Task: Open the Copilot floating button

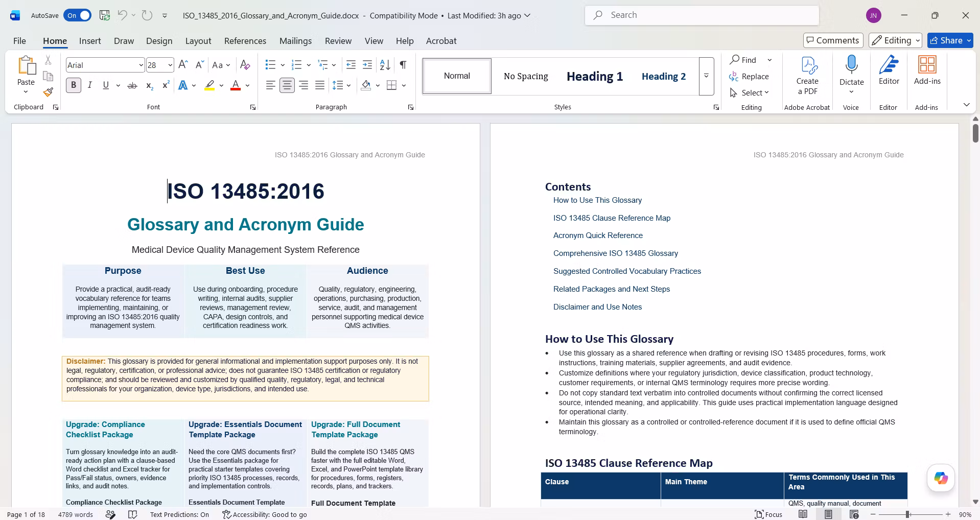Action: pyautogui.click(x=941, y=478)
